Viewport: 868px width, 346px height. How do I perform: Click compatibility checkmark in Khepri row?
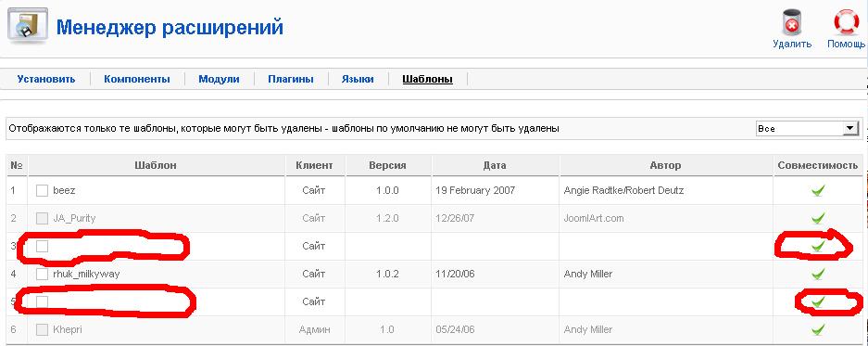[x=818, y=330]
